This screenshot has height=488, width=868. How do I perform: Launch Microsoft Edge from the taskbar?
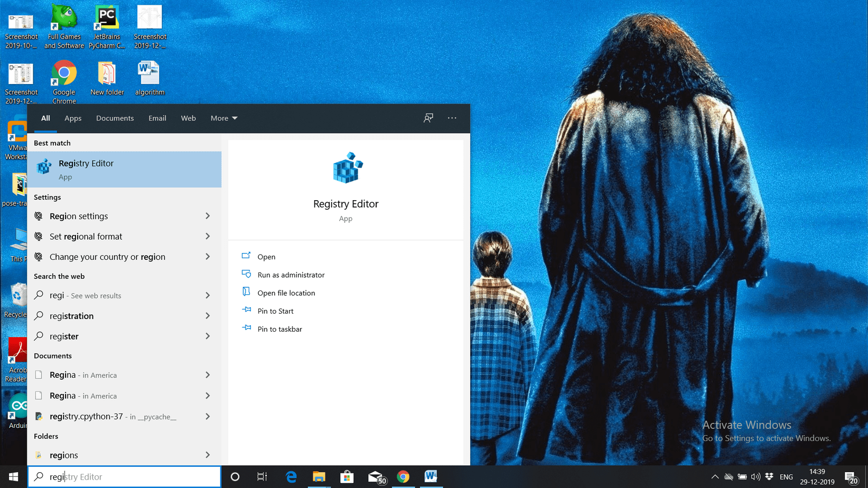(291, 476)
